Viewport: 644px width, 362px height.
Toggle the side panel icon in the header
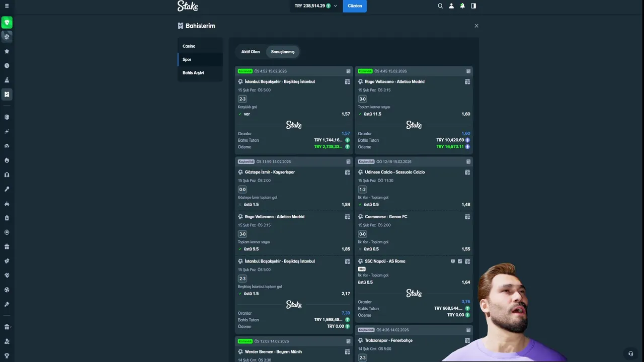[473, 6]
